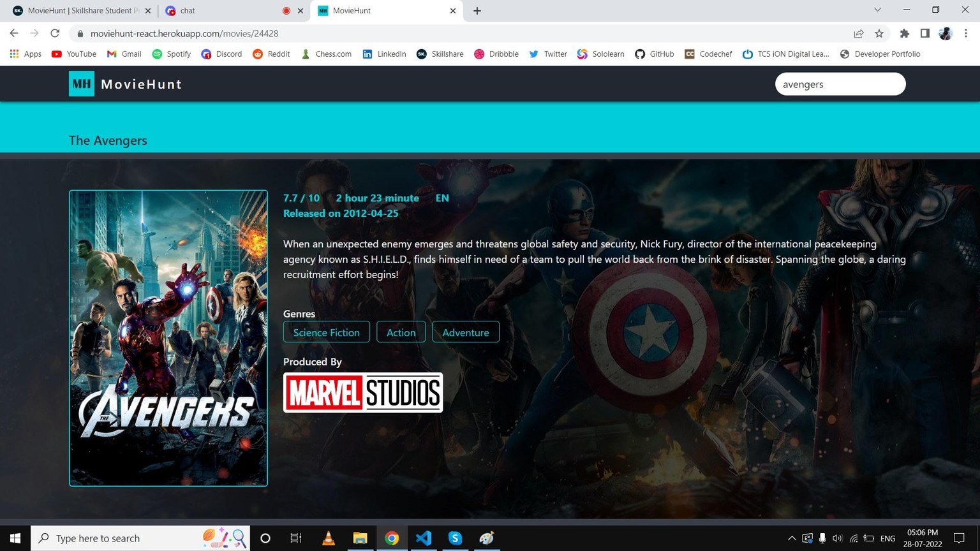Bookmark this page star icon
The width and height of the screenshot is (980, 551).
point(879,34)
